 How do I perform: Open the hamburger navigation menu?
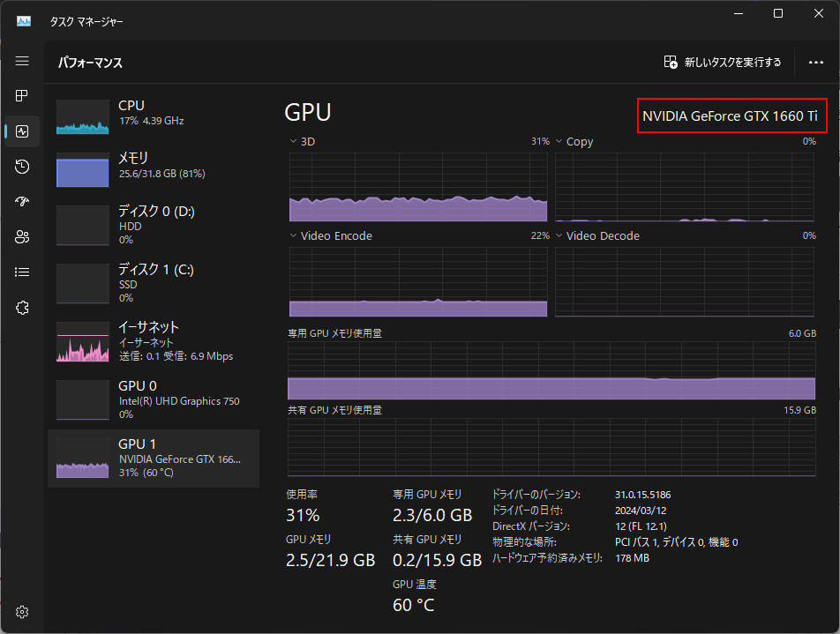[x=22, y=61]
